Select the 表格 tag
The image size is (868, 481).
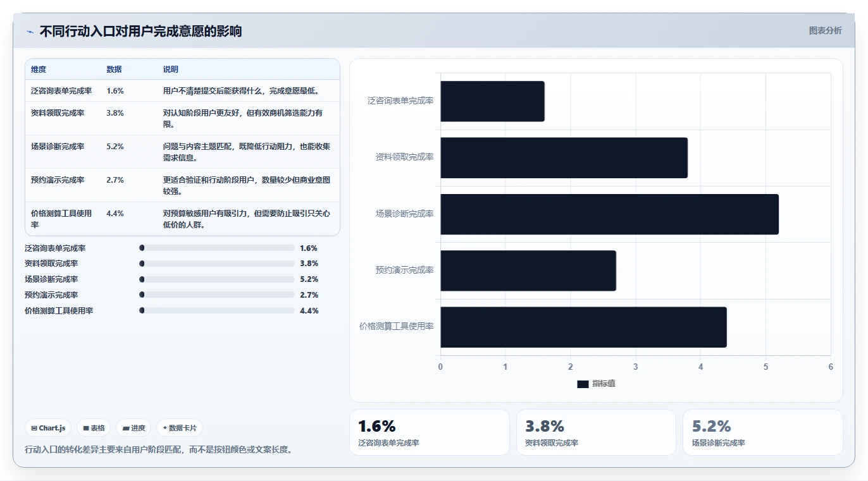point(94,428)
